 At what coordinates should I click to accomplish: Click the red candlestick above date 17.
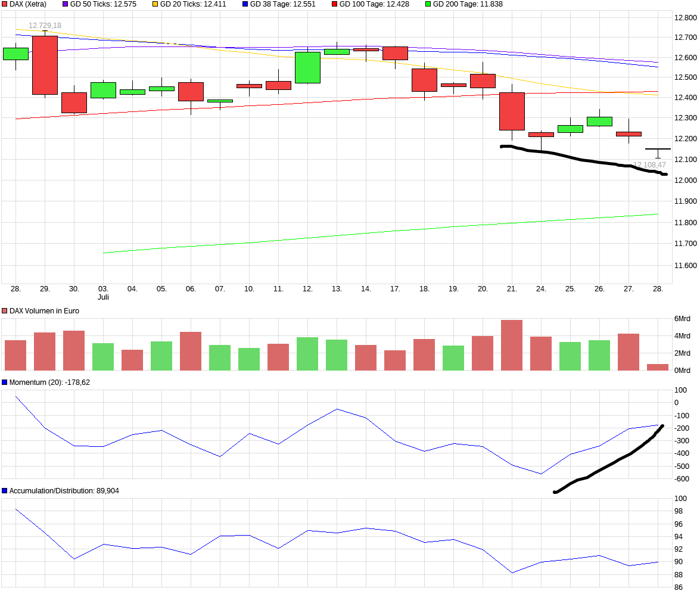[x=395, y=53]
